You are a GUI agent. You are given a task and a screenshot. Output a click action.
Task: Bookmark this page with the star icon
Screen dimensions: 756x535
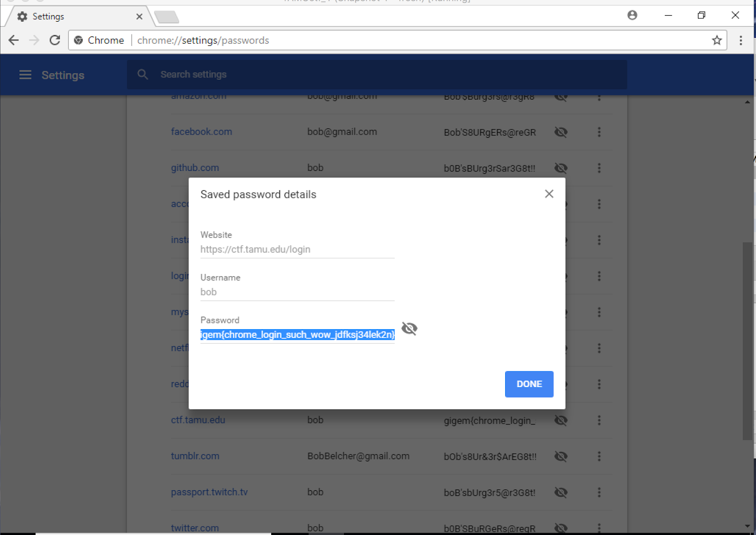coord(717,40)
